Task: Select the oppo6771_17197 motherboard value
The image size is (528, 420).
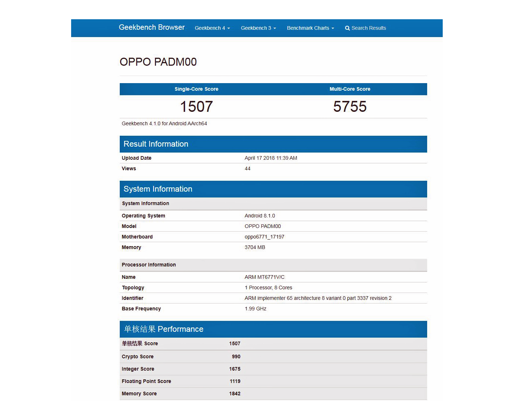Action: pyautogui.click(x=265, y=237)
